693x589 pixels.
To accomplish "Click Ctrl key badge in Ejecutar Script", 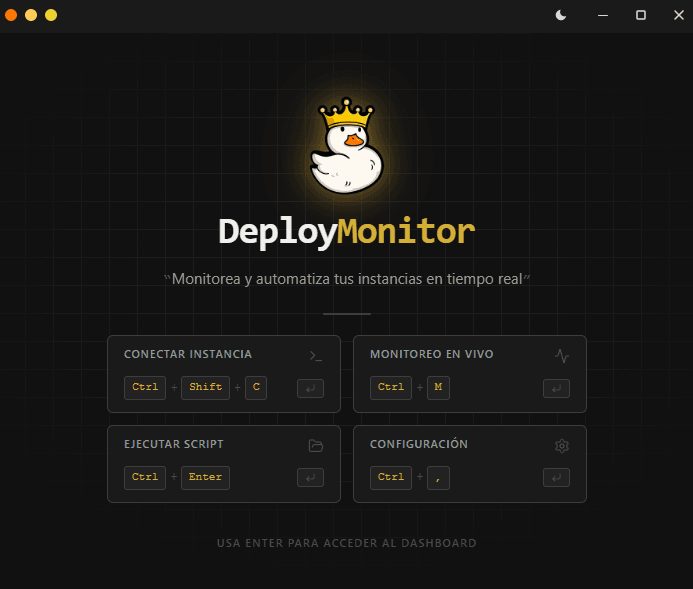I will coord(145,478).
